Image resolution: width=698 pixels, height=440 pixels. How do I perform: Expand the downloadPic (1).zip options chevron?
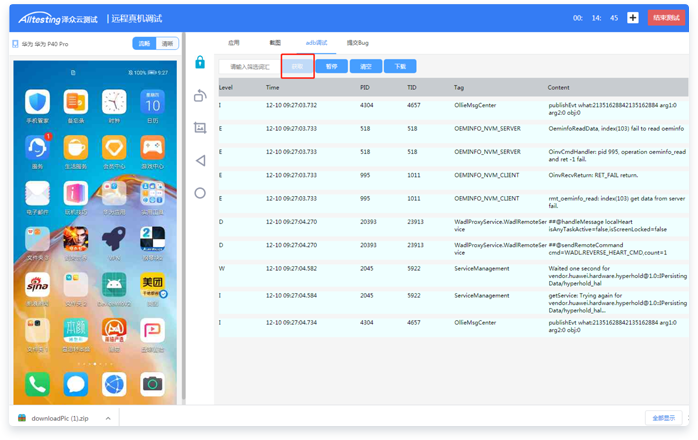[x=108, y=418]
